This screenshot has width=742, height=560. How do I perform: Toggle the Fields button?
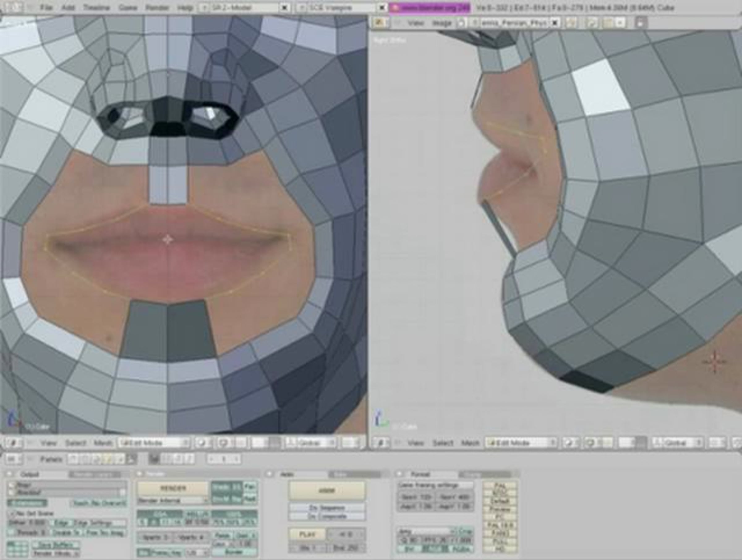[x=222, y=536]
